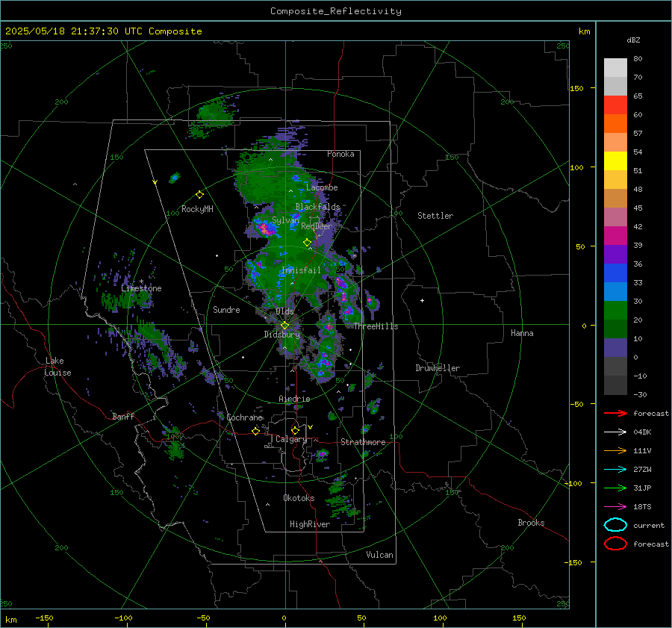Select the red 60-65 dBZ swatch
Screen dimensions: 672x628
(x=615, y=105)
